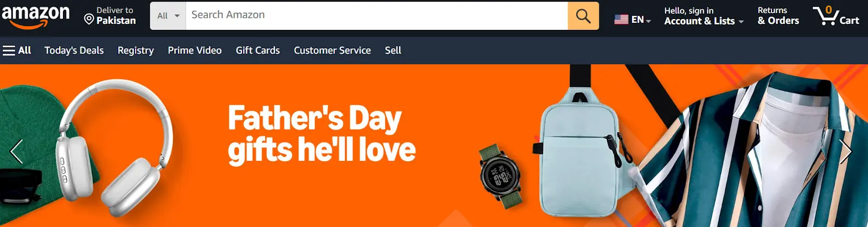Click the Father's Day gifts banner text
This screenshot has width=868, height=227.
[322, 134]
